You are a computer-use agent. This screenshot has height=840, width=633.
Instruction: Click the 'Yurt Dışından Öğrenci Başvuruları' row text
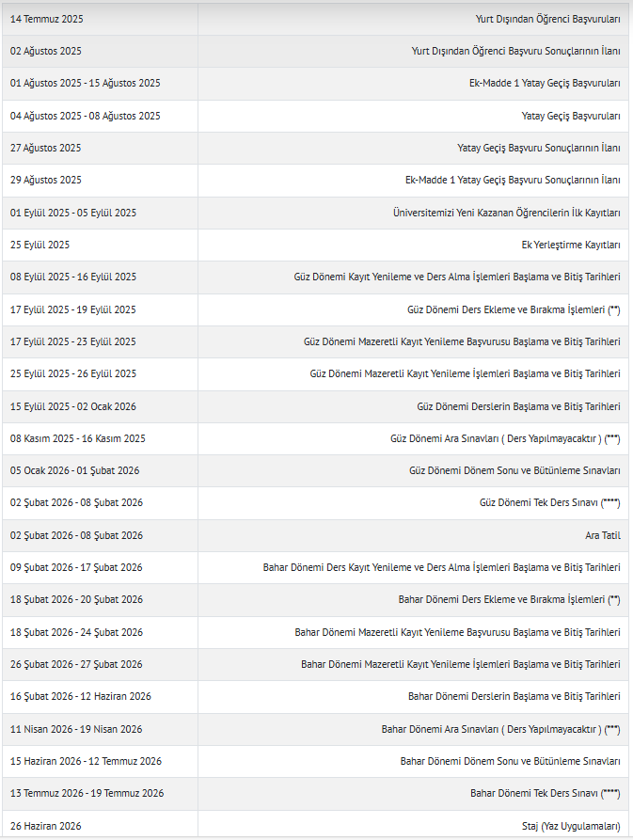pos(548,19)
